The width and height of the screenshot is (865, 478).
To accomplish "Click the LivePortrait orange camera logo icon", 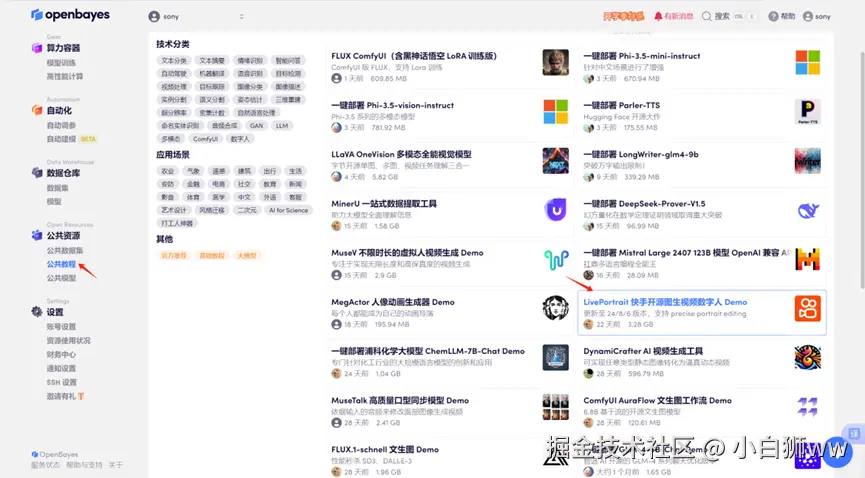I will (x=808, y=308).
